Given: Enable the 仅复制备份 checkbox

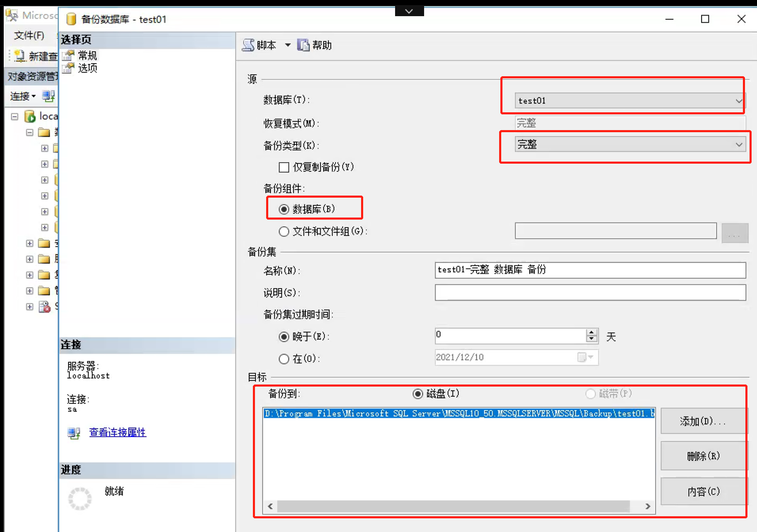Looking at the screenshot, I should click(284, 167).
